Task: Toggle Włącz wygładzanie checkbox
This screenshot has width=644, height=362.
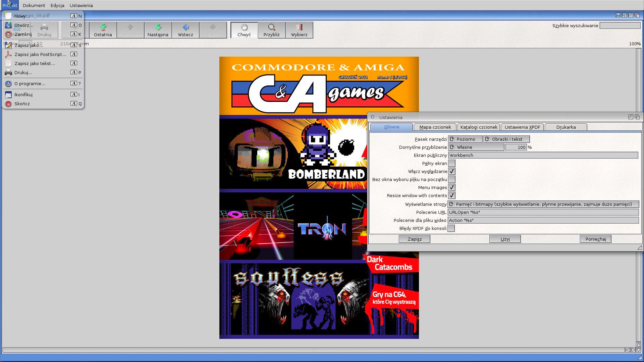Action: [452, 171]
